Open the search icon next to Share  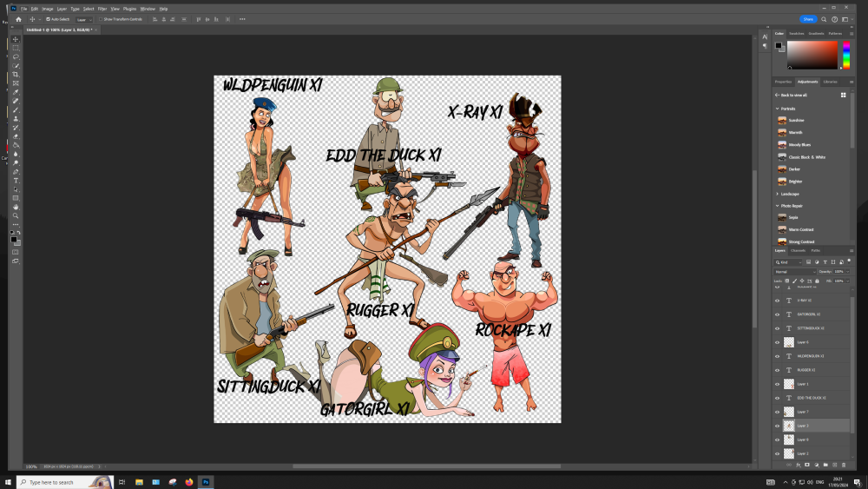click(823, 18)
